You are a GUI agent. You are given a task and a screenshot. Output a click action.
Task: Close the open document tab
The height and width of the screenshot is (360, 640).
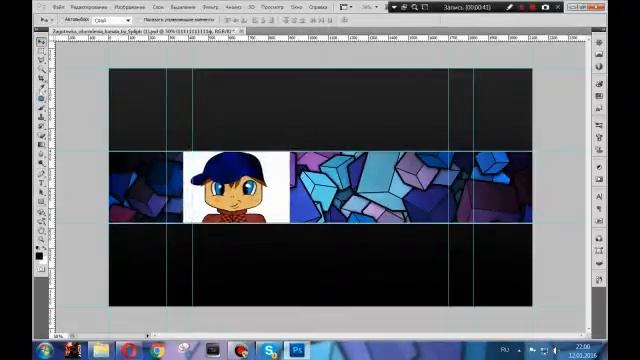(241, 31)
